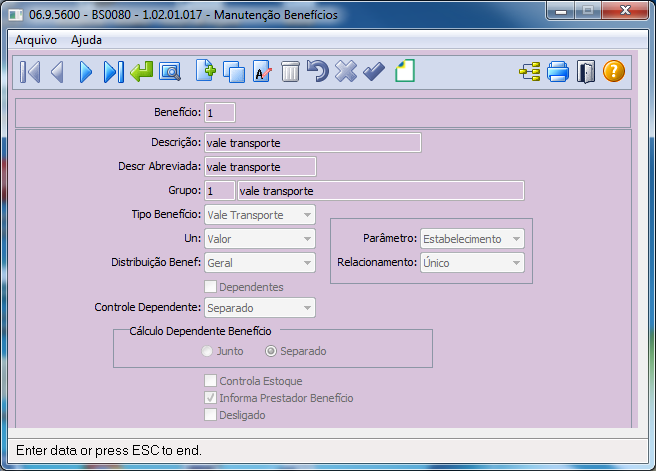Jump to the last record
The width and height of the screenshot is (656, 471).
coord(113,72)
